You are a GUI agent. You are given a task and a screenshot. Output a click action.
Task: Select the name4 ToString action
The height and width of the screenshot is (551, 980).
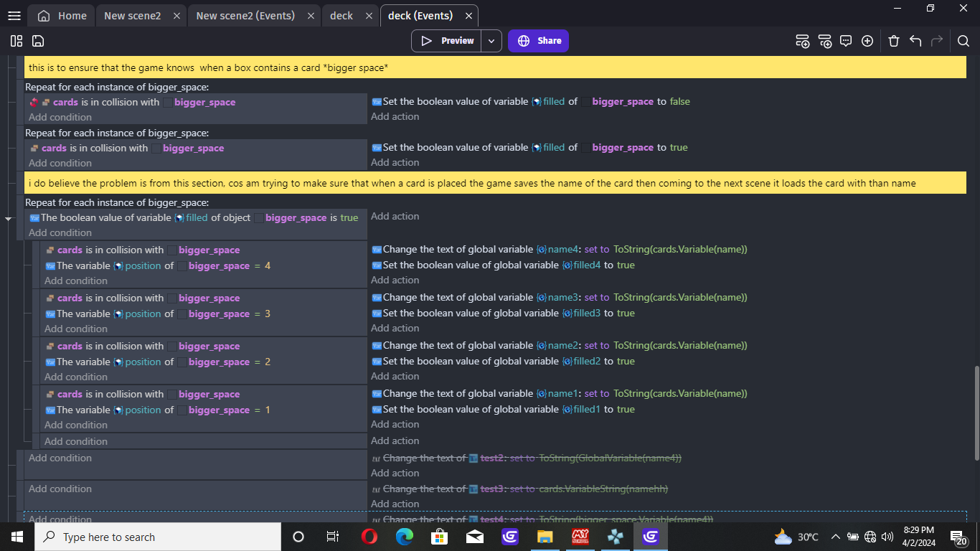[560, 250]
